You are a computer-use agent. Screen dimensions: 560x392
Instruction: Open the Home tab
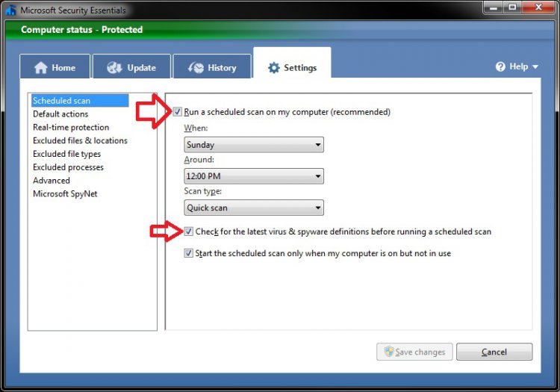pos(55,66)
